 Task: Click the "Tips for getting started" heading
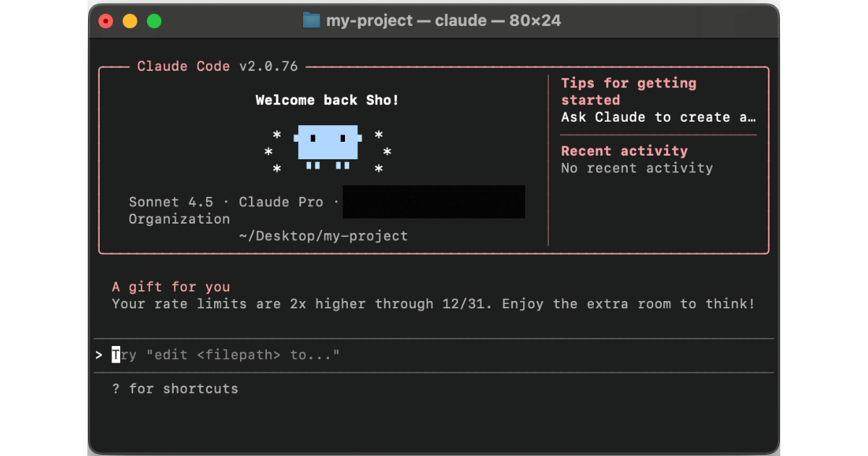coord(628,91)
